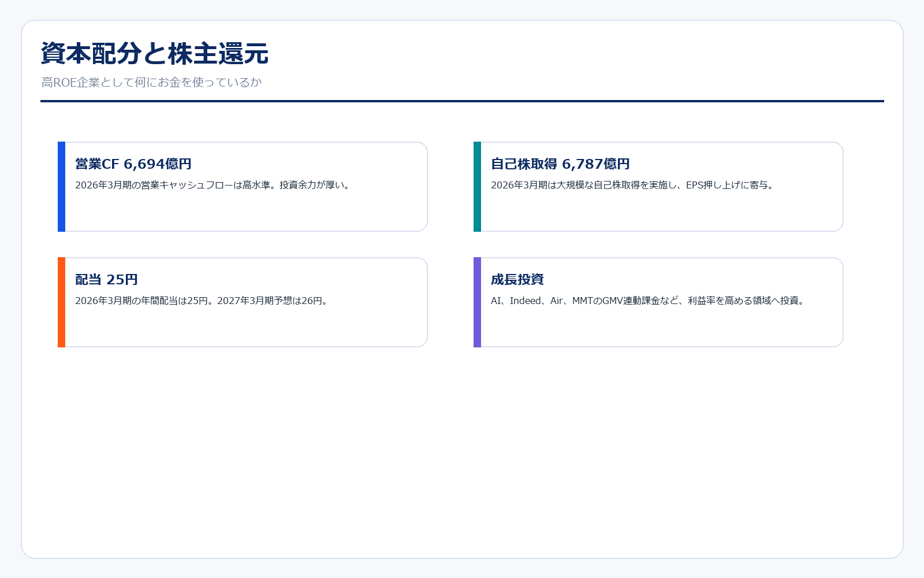
Task: Select the heading 営業CF 6,694億円
Action: pos(133,164)
